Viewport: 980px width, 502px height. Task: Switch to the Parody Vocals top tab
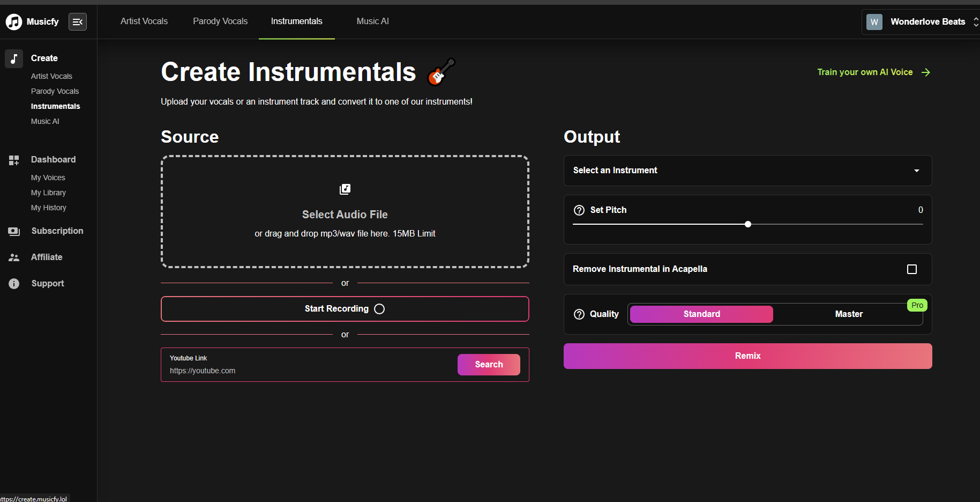(220, 21)
